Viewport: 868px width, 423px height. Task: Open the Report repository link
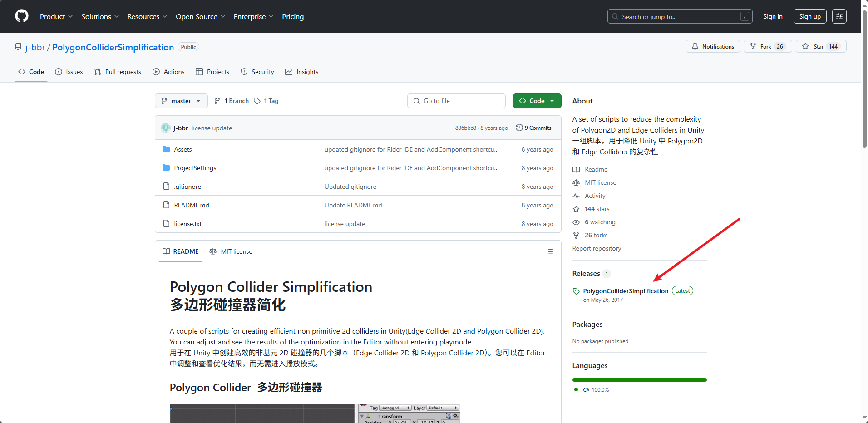point(597,248)
